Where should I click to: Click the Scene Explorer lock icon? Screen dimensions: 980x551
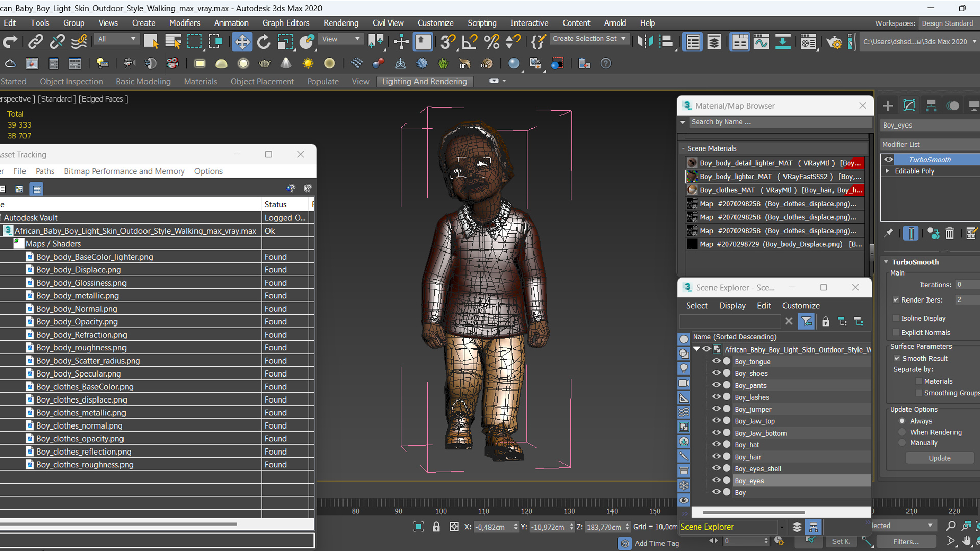[825, 321]
